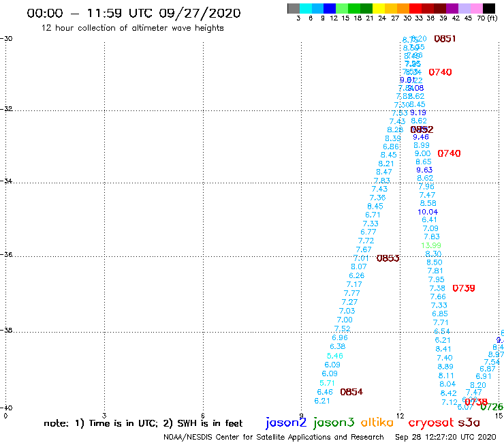Click the 8.07 wave height value
Image resolution: width=504 pixels, height=443 pixels.
coord(359,266)
